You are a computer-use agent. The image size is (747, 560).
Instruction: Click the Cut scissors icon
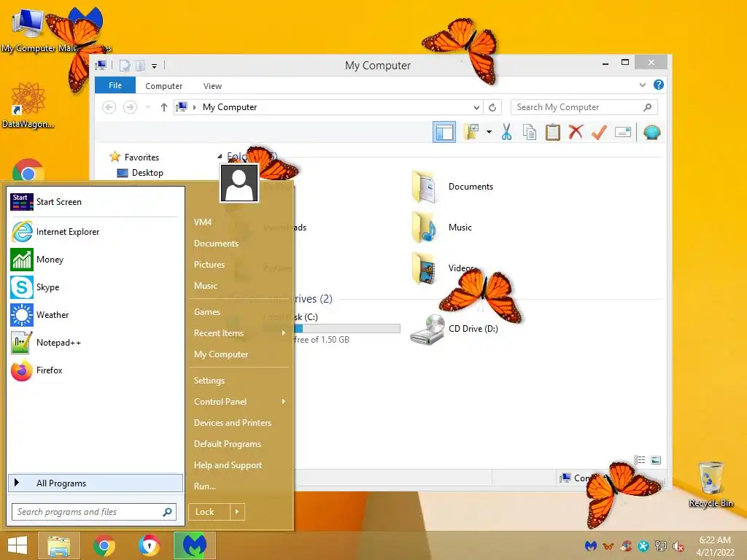tap(506, 132)
